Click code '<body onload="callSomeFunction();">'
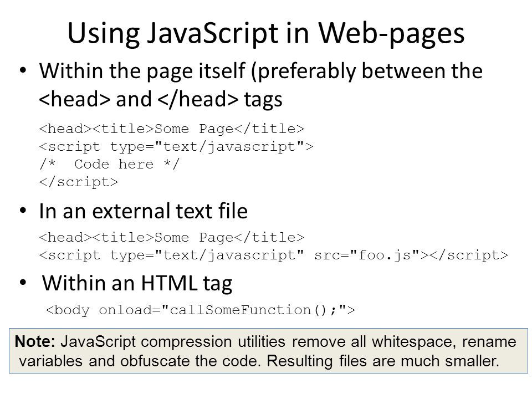532x399 pixels. point(201,310)
